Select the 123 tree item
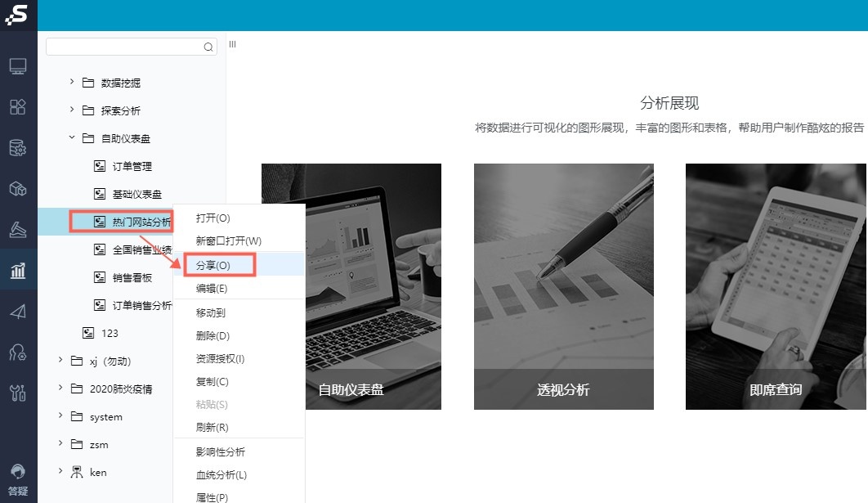Viewport: 868px width, 503px height. coord(110,334)
